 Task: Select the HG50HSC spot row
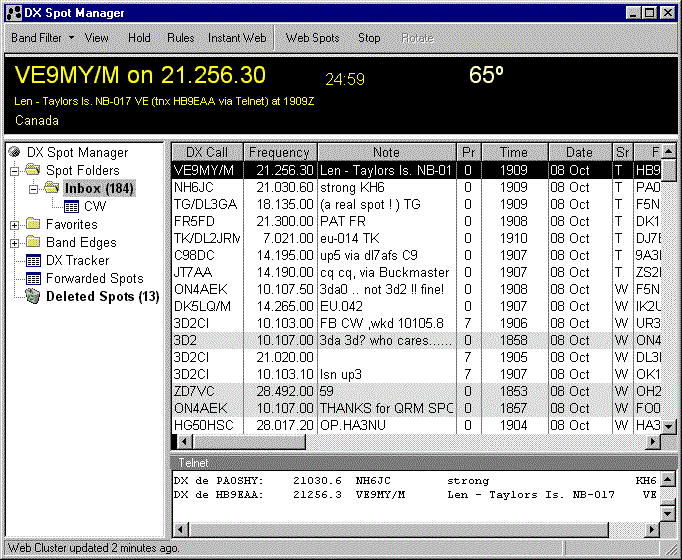(x=416, y=425)
